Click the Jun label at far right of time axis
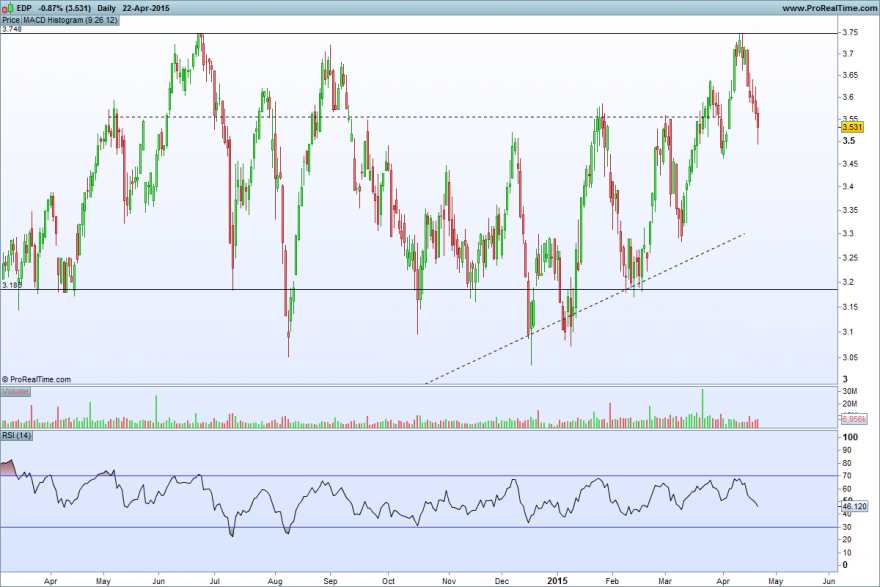 [x=829, y=581]
